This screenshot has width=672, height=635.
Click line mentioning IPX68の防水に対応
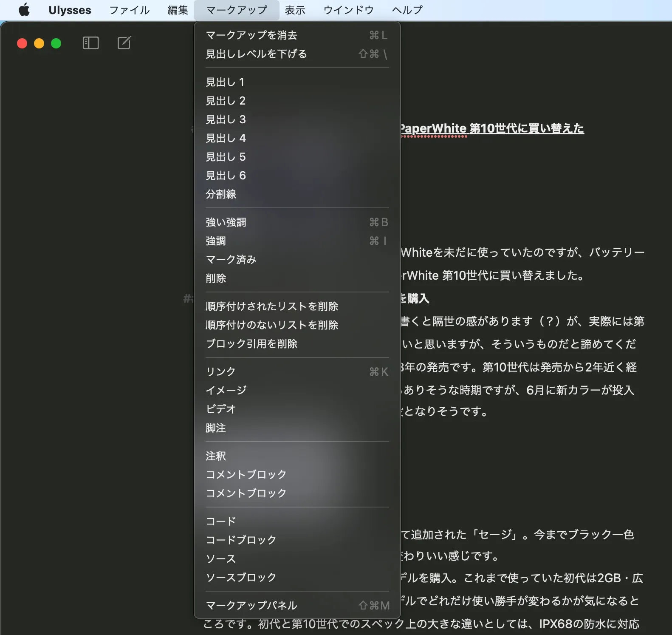click(421, 624)
